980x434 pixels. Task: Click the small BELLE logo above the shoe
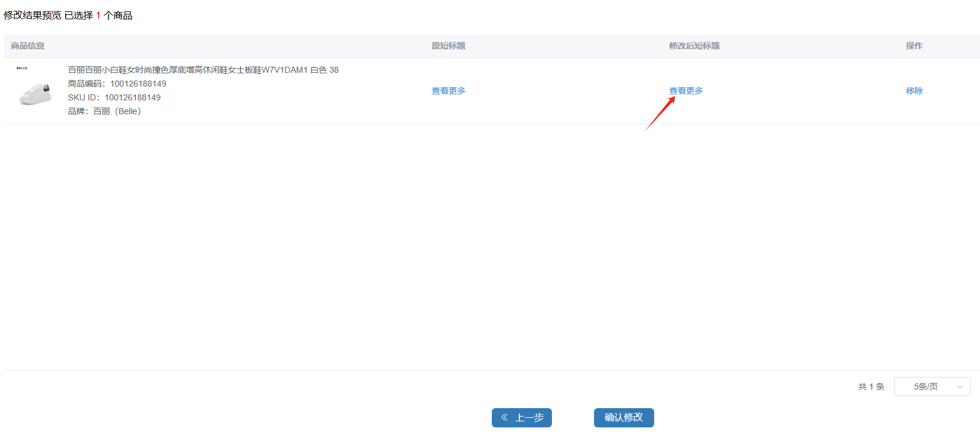tap(22, 68)
